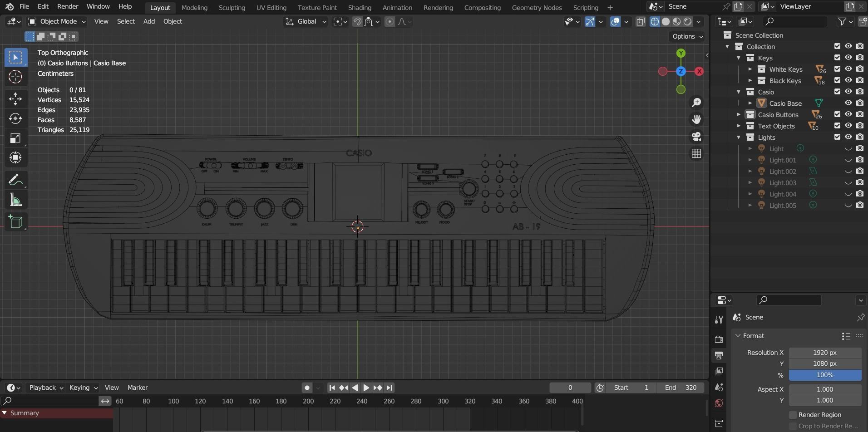Click the Add Cube tool icon
This screenshot has width=868, height=432.
pos(15,222)
